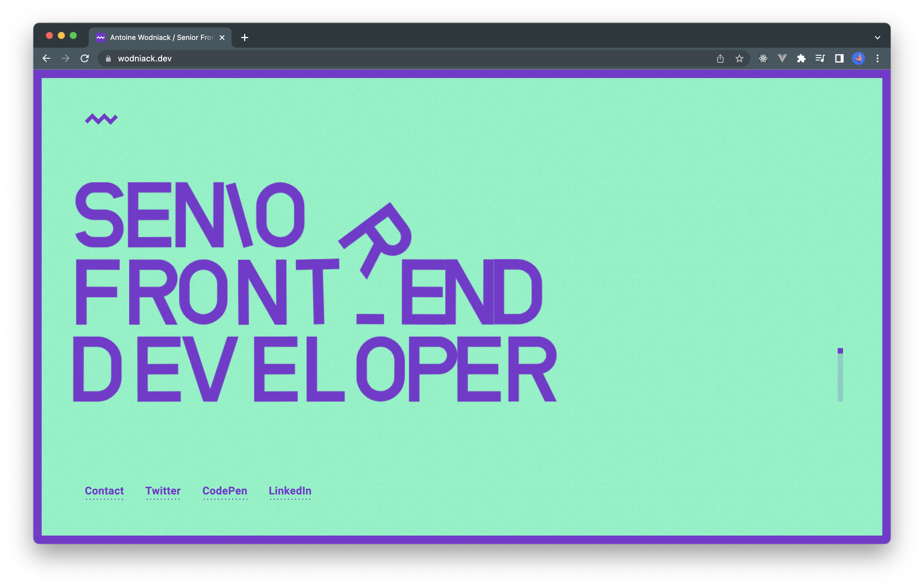Viewport: 924px width, 588px height.
Task: Reload the wodniack.dev page
Action: (85, 58)
